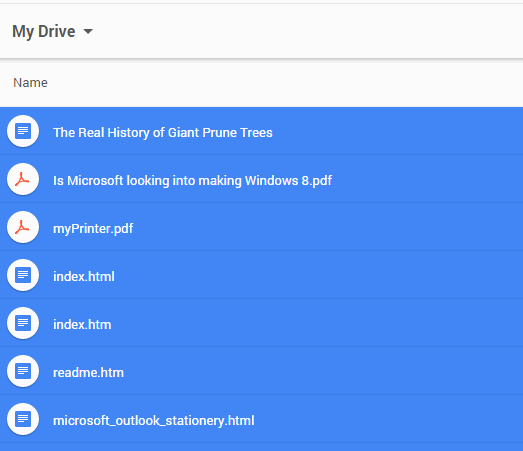Select The Real History of Giant Prune Trees
The height and width of the screenshot is (451, 523).
(163, 133)
